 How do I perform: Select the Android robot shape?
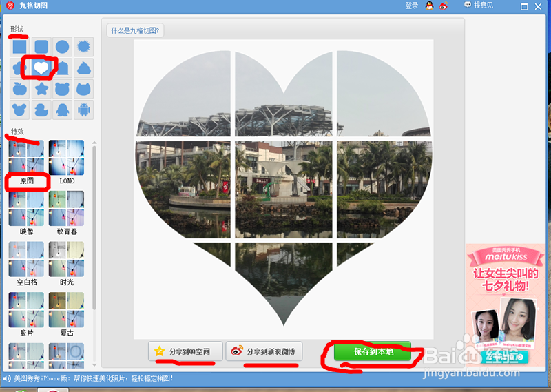tap(83, 110)
